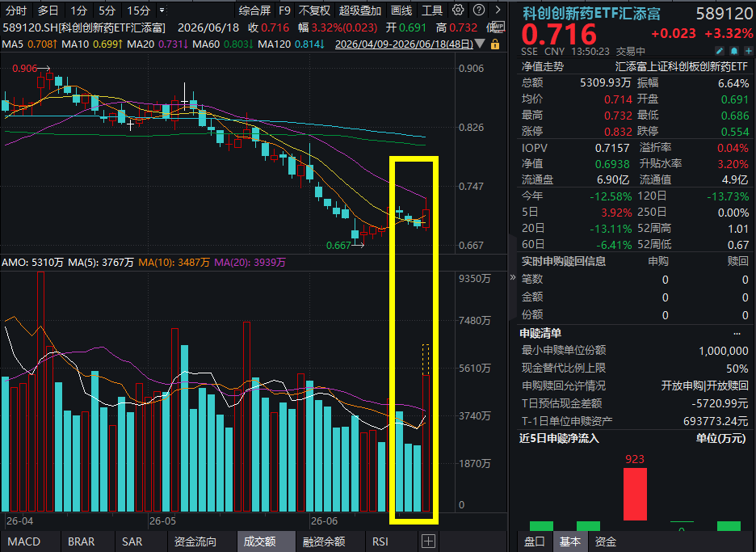
Task: Toggle the 不复权 adjustment mode
Action: point(314,11)
